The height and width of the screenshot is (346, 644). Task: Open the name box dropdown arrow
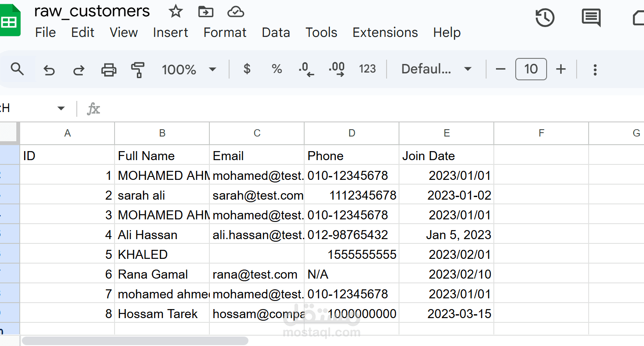click(x=61, y=109)
